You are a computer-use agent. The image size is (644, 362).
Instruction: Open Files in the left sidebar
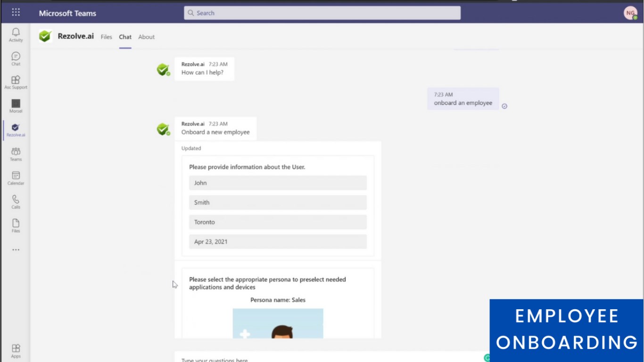[x=16, y=225]
